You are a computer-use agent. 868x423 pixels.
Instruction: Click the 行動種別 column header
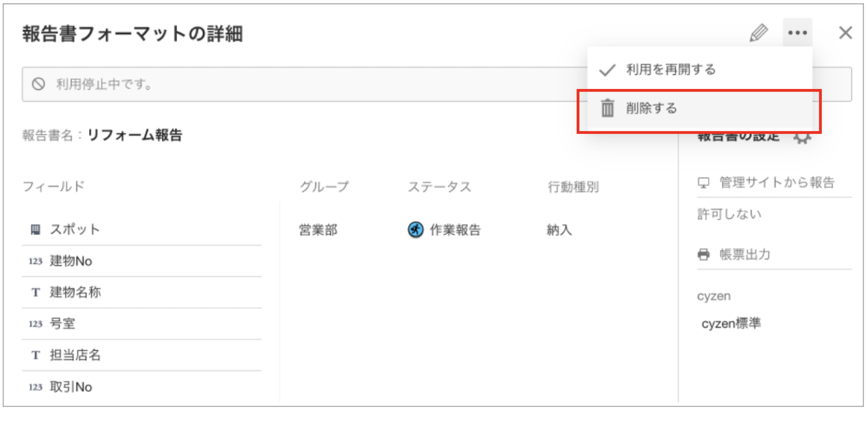[x=573, y=187]
